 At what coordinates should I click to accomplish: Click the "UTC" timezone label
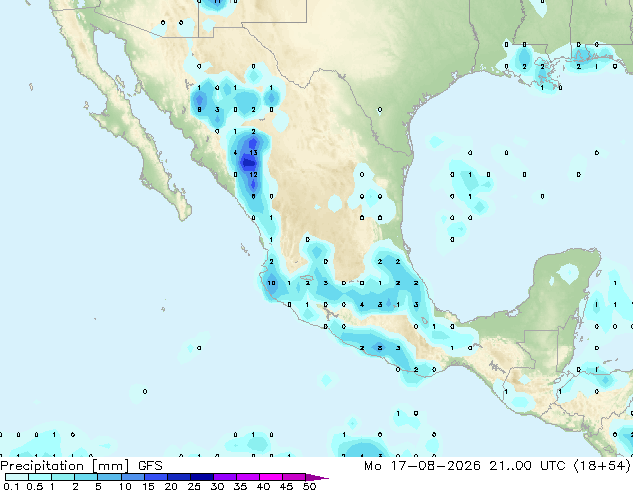click(x=553, y=466)
